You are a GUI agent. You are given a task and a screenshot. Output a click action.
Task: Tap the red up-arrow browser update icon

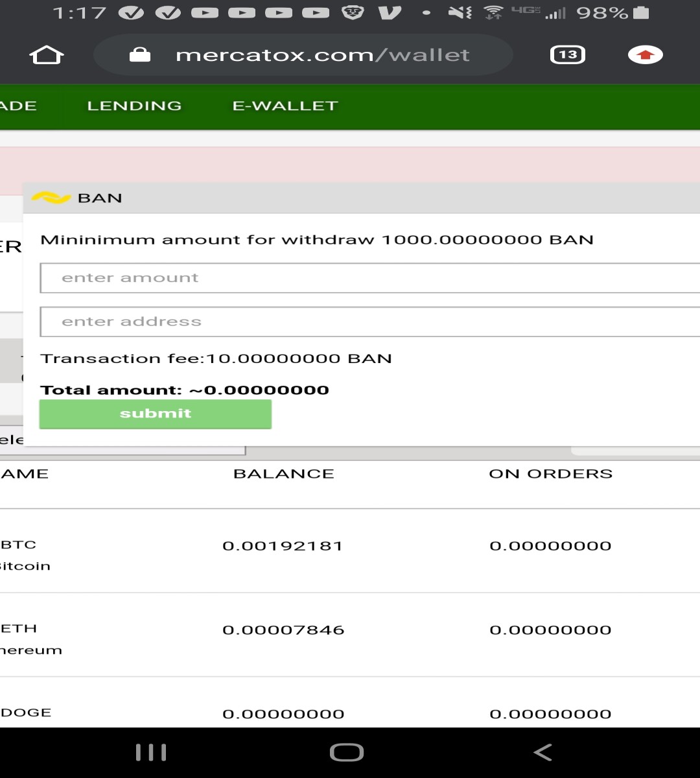tap(645, 55)
